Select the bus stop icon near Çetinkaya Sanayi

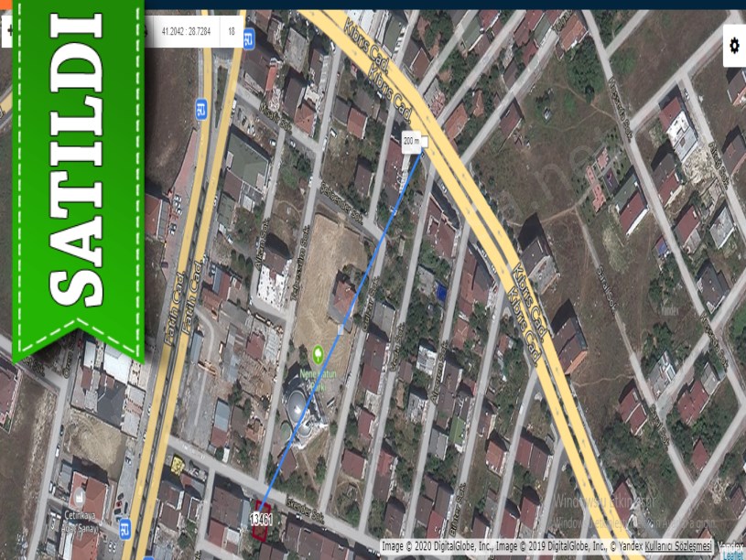(124, 527)
